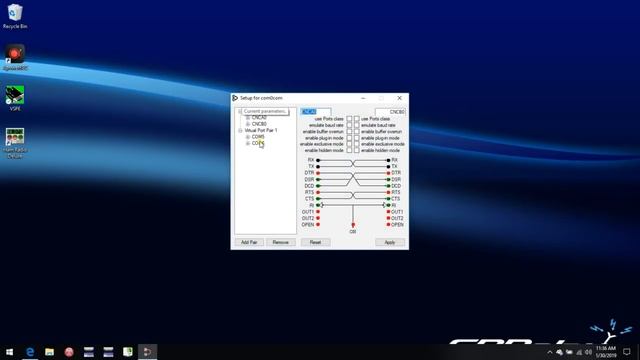The height and width of the screenshot is (360, 640).
Task: Click the Reset button
Action: pyautogui.click(x=316, y=242)
